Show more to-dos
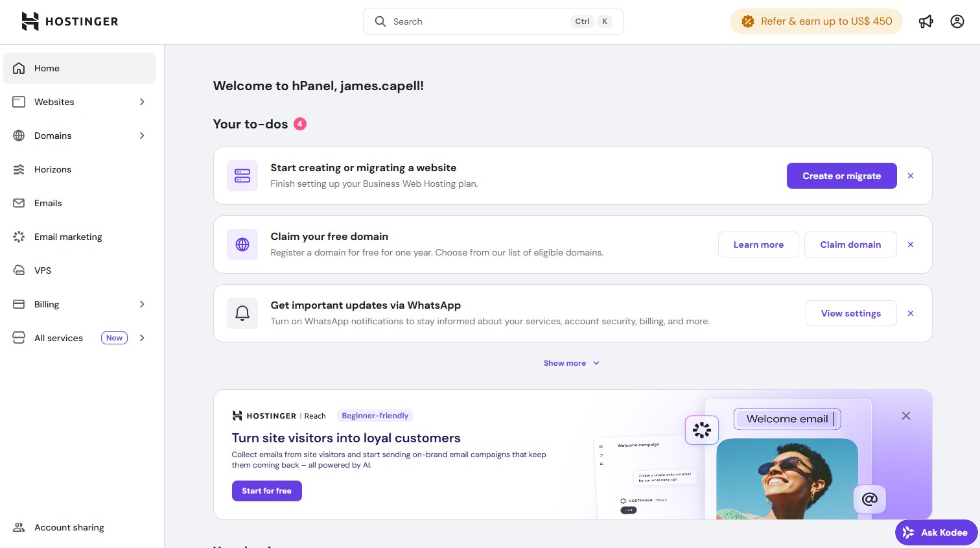 click(x=571, y=363)
